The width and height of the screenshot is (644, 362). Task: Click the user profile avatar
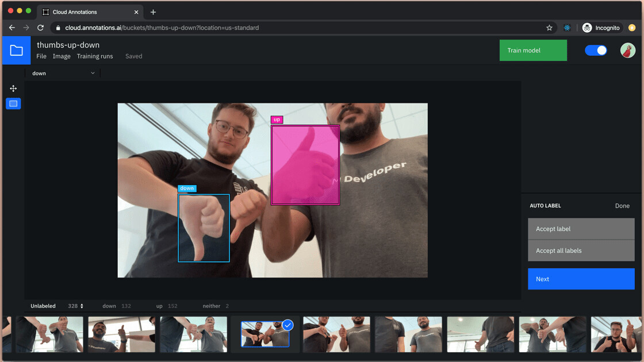627,51
